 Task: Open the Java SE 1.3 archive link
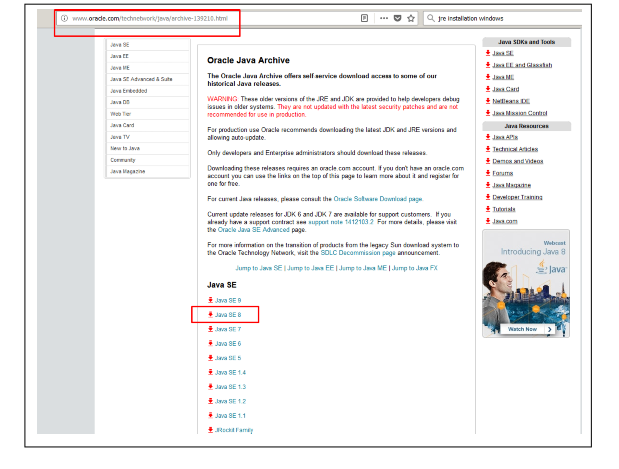[230, 387]
